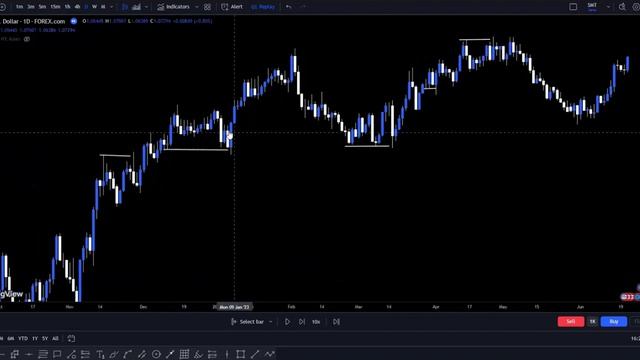Select the 5Y date range
640x360 pixels.
(45, 338)
